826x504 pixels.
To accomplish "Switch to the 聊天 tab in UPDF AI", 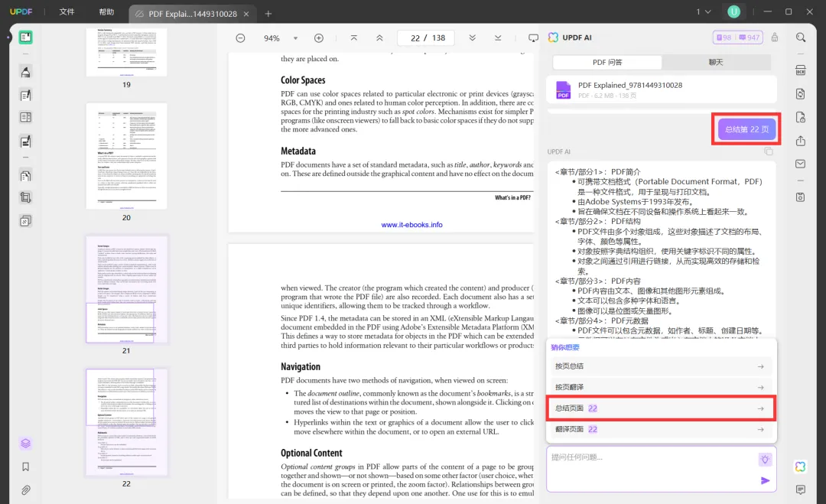I will (717, 61).
